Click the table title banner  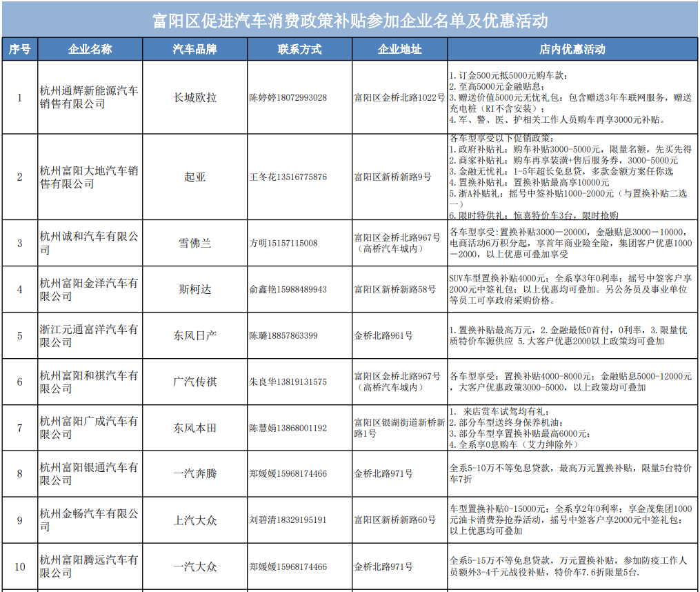350,20
